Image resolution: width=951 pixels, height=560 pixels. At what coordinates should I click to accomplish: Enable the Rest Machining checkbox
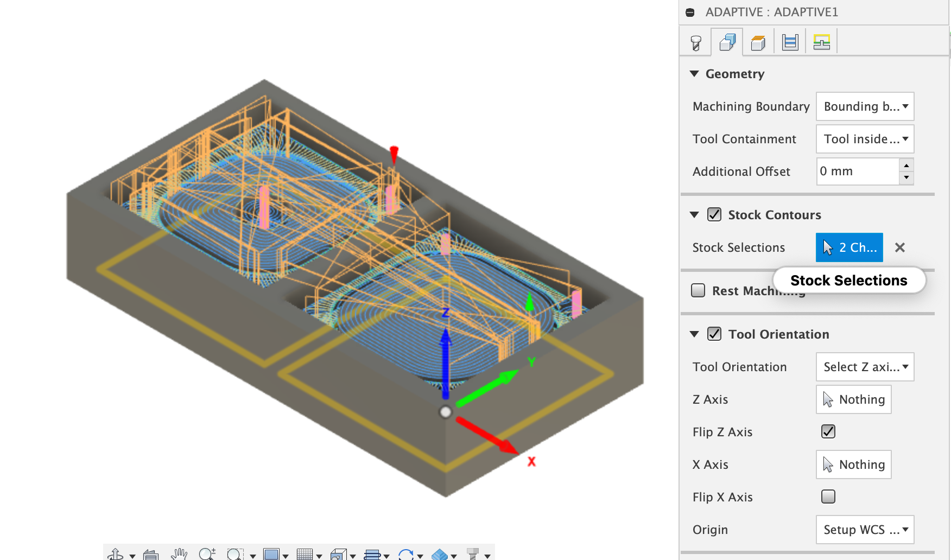tap(698, 290)
